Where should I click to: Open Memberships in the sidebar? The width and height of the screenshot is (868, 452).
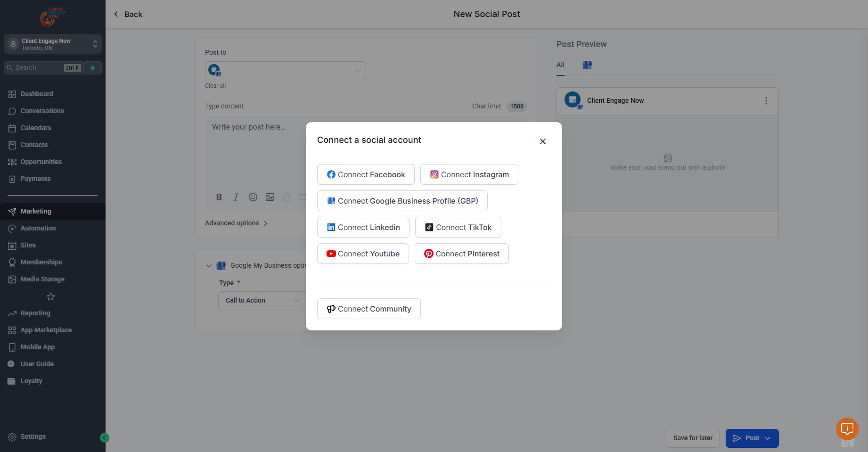click(x=53, y=262)
